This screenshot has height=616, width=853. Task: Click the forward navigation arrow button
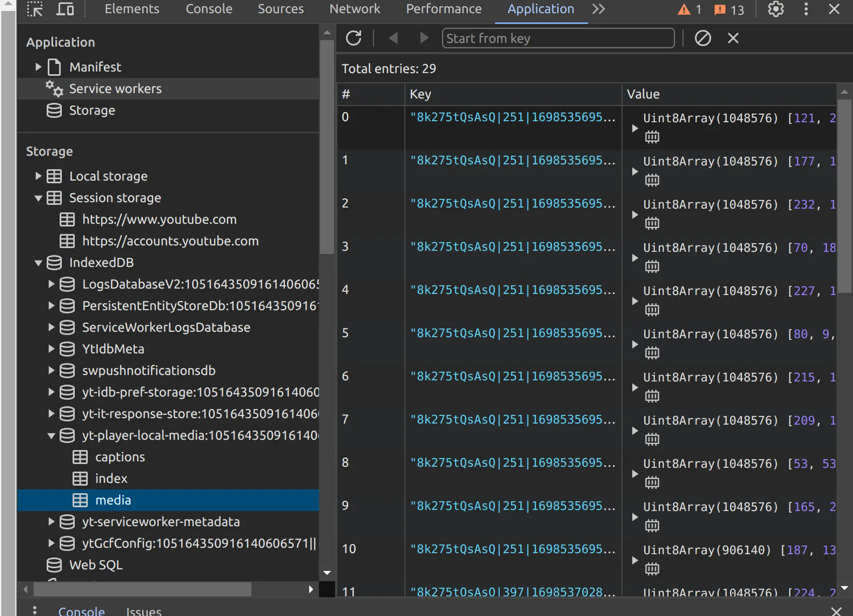coord(424,38)
